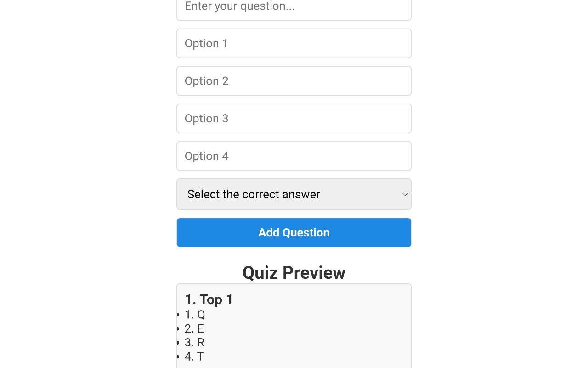Click the correct answer selector box
This screenshot has height=368, width=588.
(x=294, y=194)
